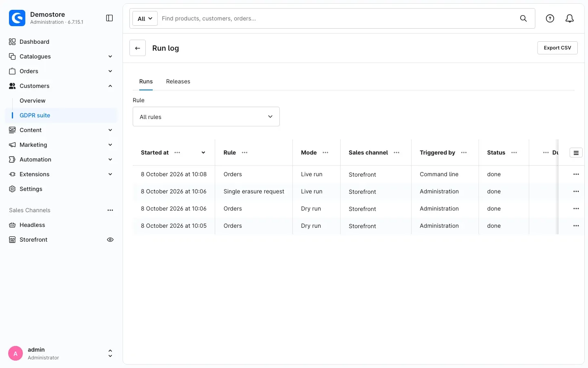Open the Triggered by column options dots
The image size is (588, 368).
pyautogui.click(x=464, y=153)
